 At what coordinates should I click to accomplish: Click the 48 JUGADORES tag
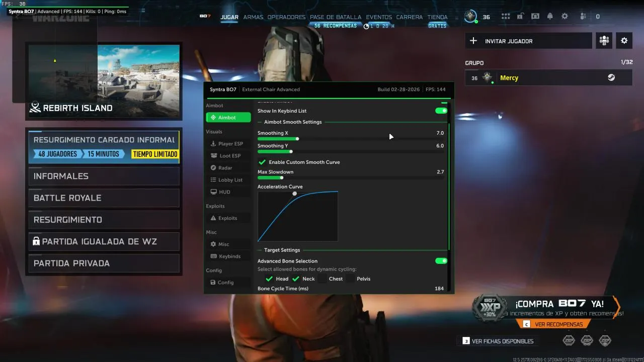pos(57,154)
